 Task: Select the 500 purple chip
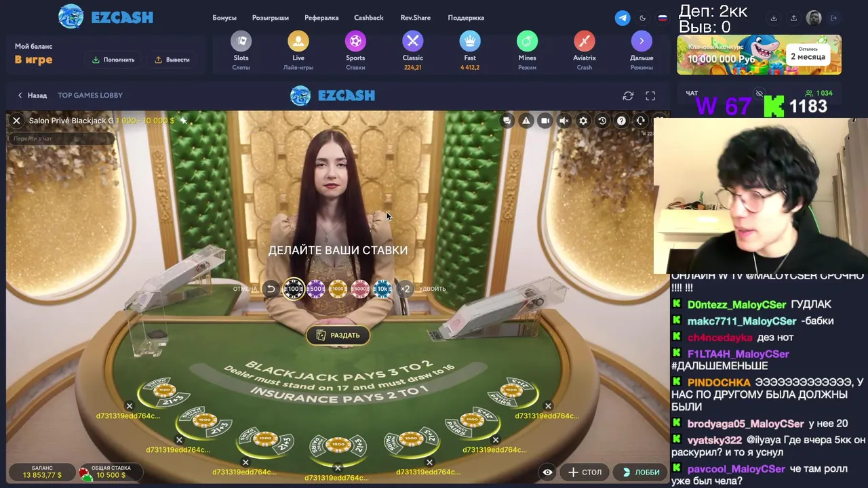pyautogui.click(x=316, y=289)
